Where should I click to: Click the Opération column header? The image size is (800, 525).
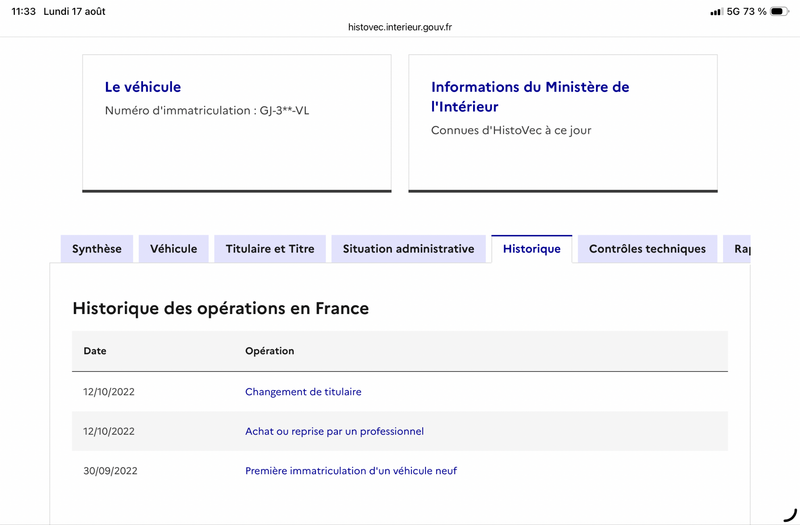point(269,351)
